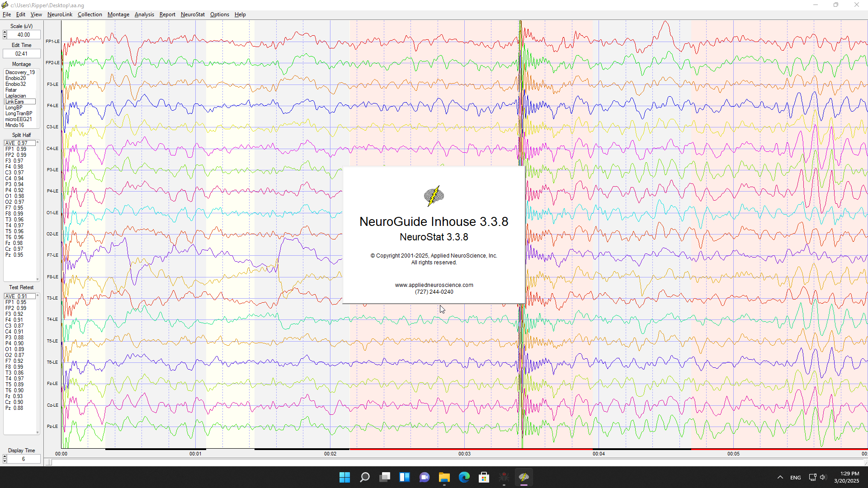Open the Analysis menu
868x488 pixels.
point(144,14)
